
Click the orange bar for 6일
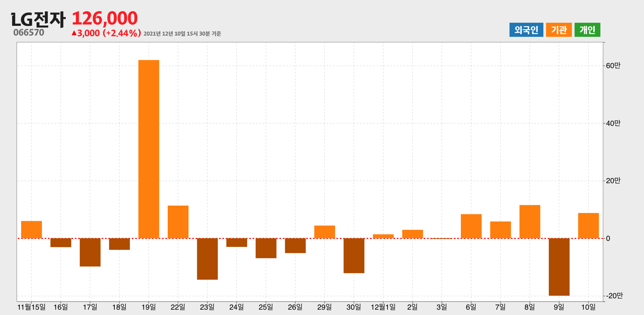click(471, 226)
